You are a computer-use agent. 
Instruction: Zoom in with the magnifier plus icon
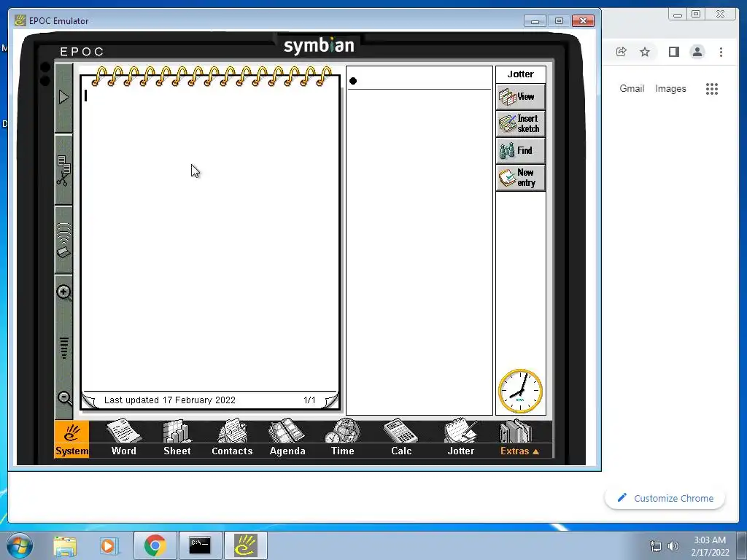(x=64, y=292)
